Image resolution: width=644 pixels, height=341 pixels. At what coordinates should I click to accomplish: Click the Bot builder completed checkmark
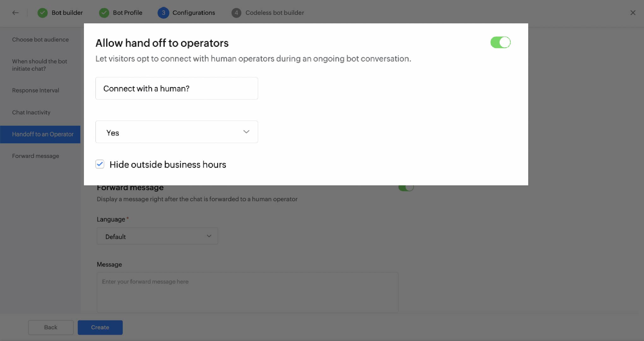42,13
